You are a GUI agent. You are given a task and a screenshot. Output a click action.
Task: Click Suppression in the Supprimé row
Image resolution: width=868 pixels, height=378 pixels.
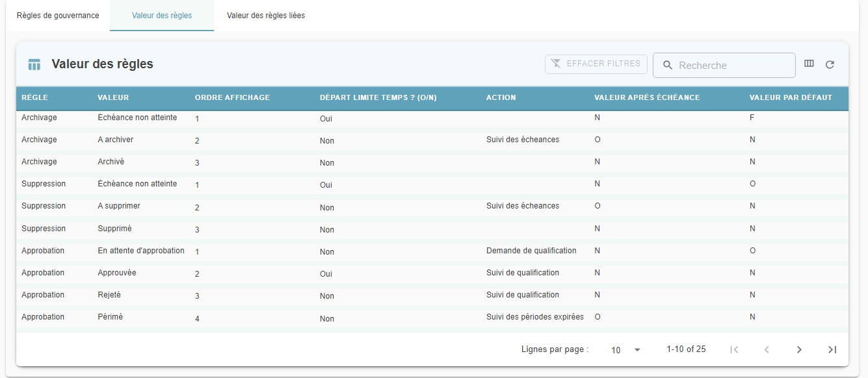point(44,229)
